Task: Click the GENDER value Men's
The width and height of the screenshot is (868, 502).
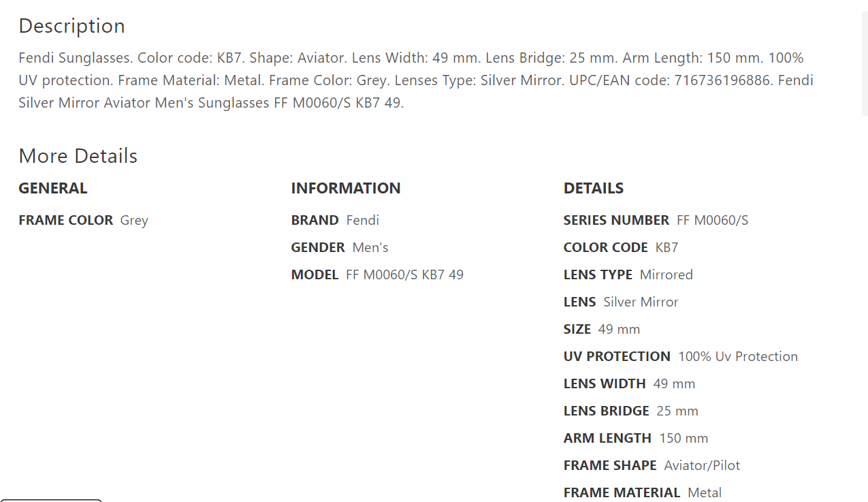Action: pos(370,247)
